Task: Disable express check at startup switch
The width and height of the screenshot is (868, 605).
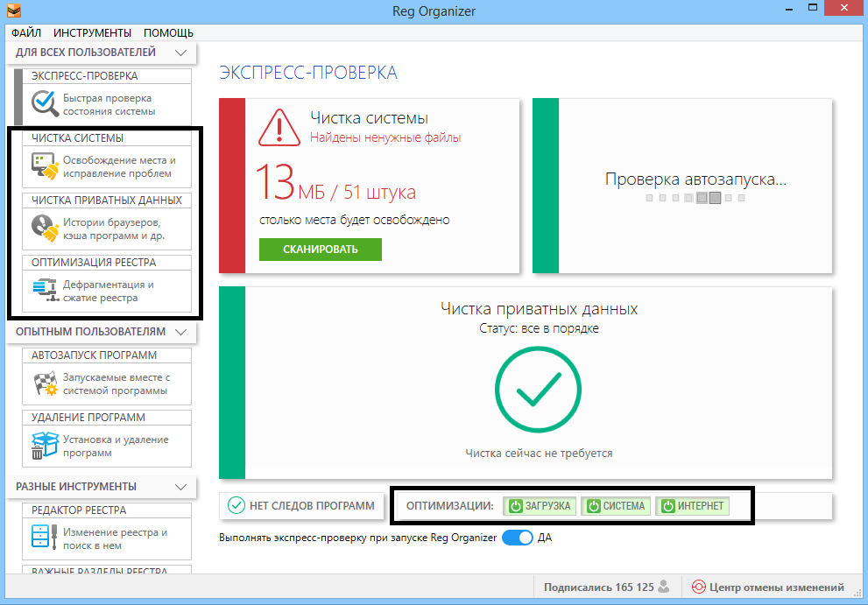Action: (x=518, y=538)
